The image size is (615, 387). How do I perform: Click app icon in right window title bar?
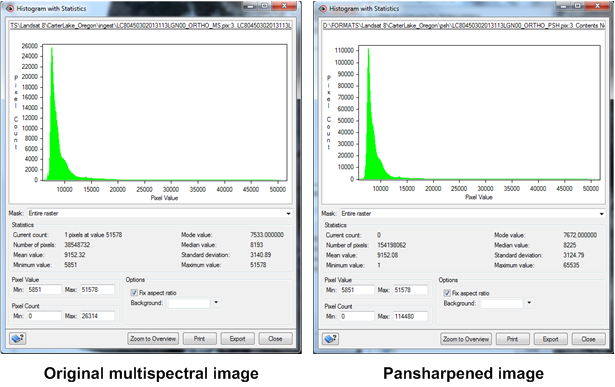pyautogui.click(x=323, y=8)
